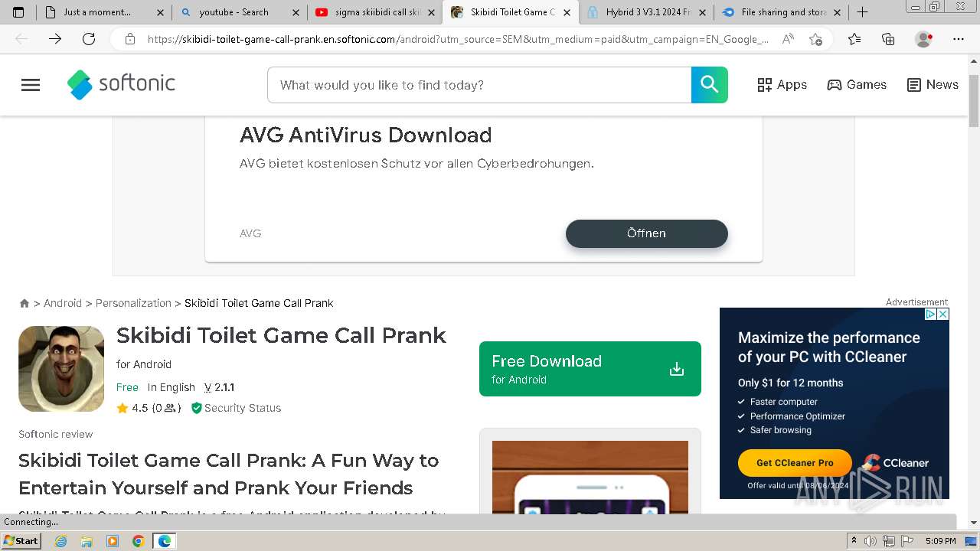Image resolution: width=980 pixels, height=551 pixels.
Task: Click the Skibidi Toilet app icon
Action: (61, 369)
